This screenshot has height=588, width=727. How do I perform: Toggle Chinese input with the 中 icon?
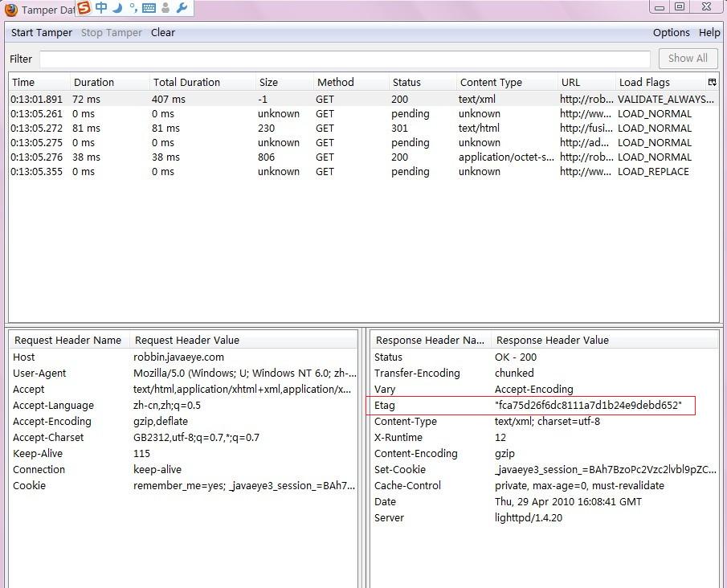(x=101, y=9)
